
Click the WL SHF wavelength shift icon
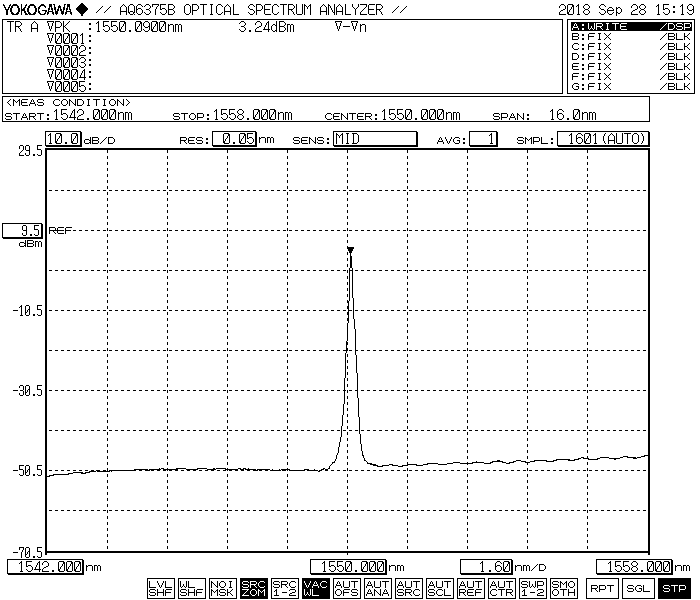pos(191,588)
